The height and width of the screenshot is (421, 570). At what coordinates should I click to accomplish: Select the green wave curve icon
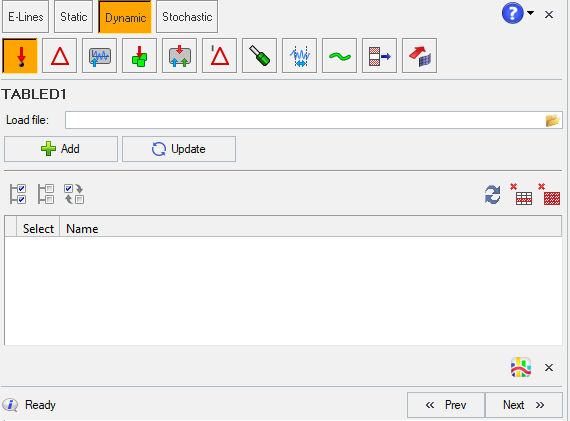pyautogui.click(x=340, y=56)
